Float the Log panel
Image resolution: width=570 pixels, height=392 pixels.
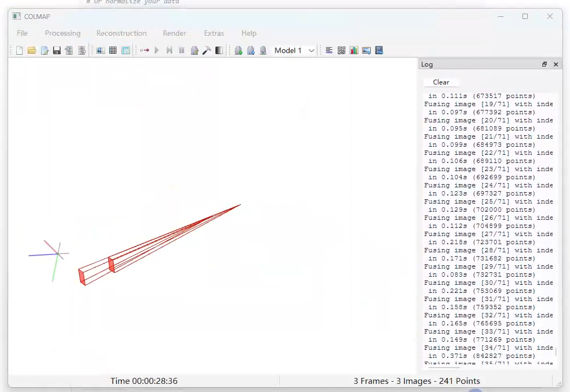point(544,64)
